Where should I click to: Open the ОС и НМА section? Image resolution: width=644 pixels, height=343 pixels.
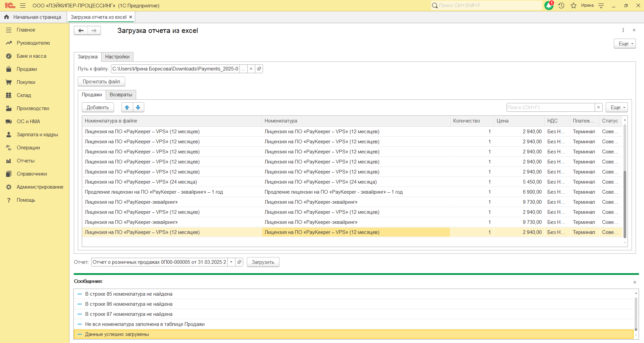pyautogui.click(x=28, y=121)
